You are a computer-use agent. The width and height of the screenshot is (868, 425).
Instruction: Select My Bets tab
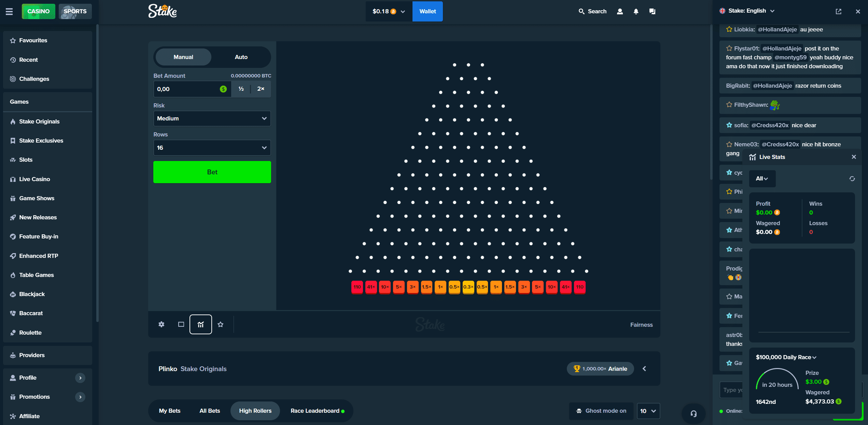[170, 411]
